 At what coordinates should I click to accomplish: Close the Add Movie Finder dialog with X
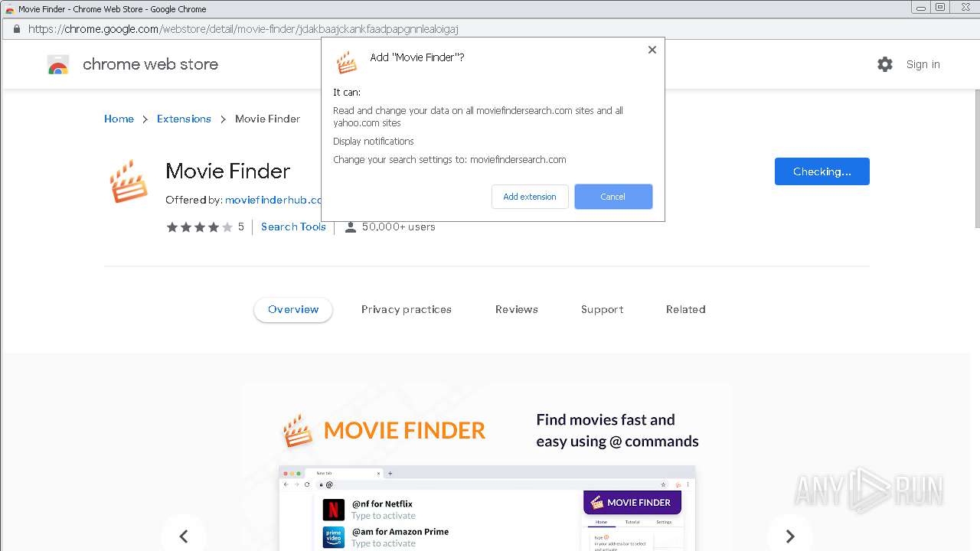coord(652,50)
